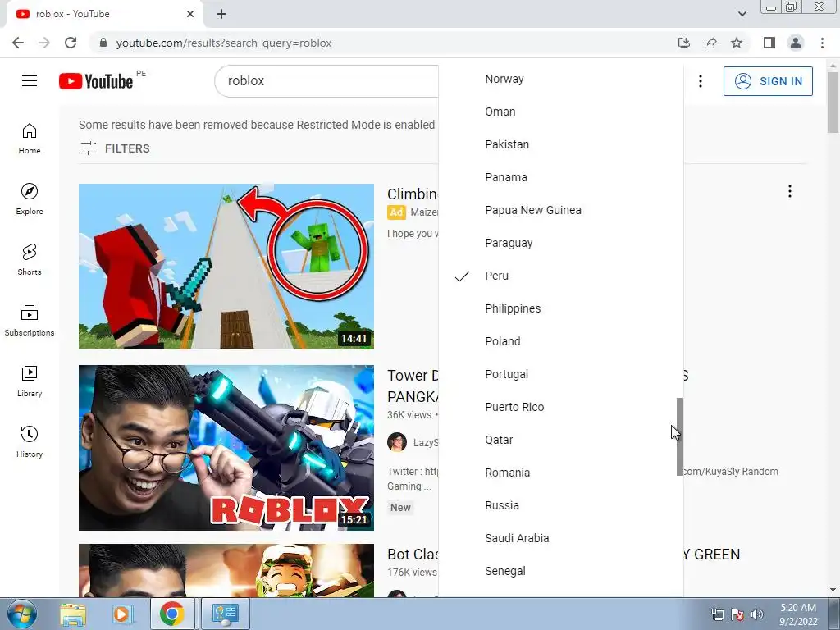The height and width of the screenshot is (630, 840).
Task: Click the address bar URL
Action: click(x=224, y=43)
